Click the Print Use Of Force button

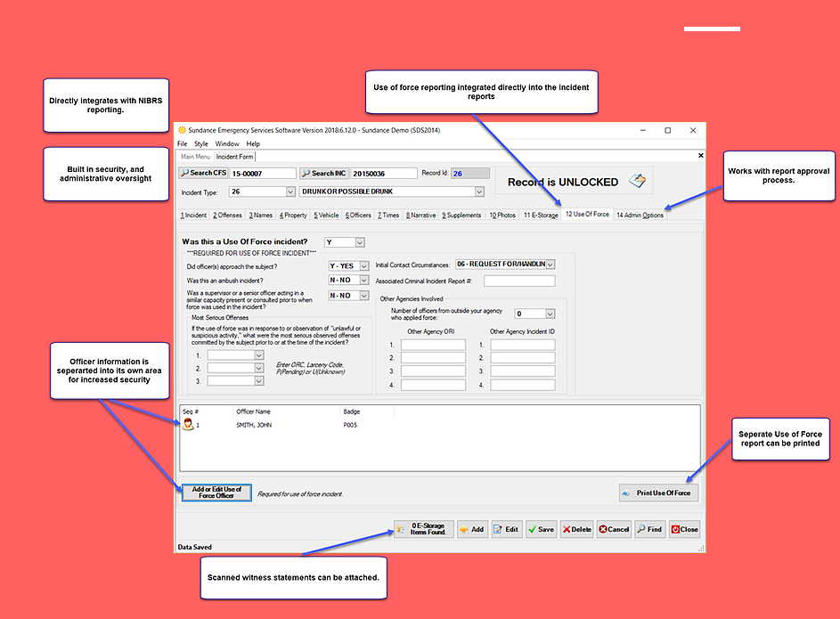[659, 493]
